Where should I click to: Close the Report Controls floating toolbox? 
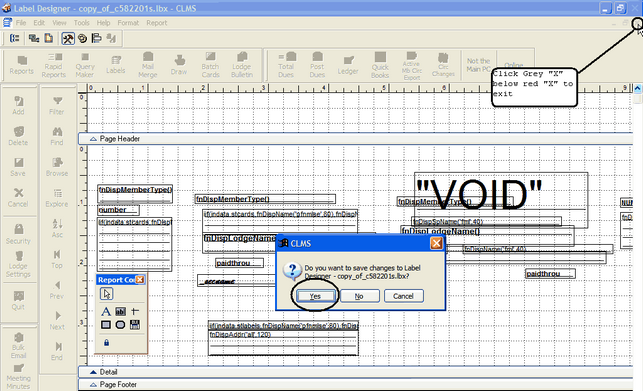pos(140,279)
